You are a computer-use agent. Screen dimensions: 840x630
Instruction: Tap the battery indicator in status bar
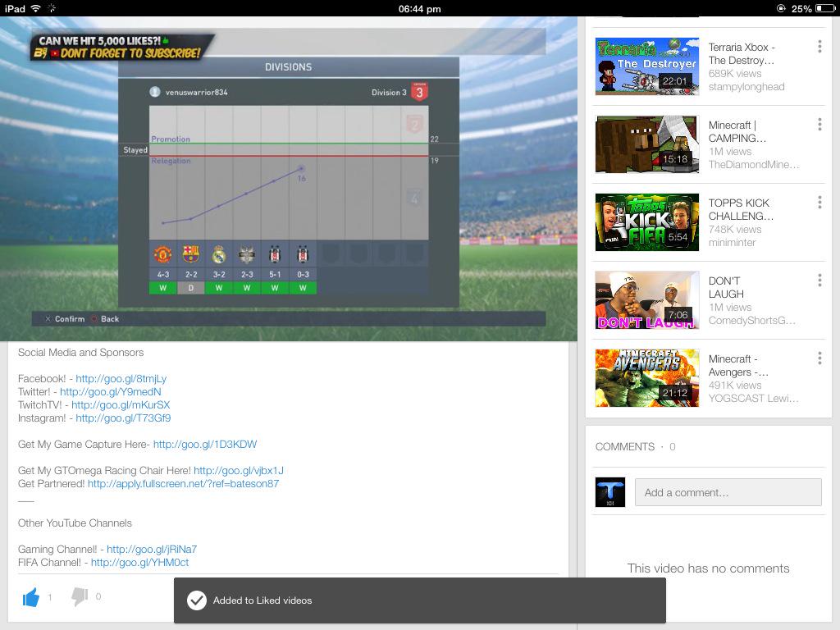pyautogui.click(x=825, y=8)
